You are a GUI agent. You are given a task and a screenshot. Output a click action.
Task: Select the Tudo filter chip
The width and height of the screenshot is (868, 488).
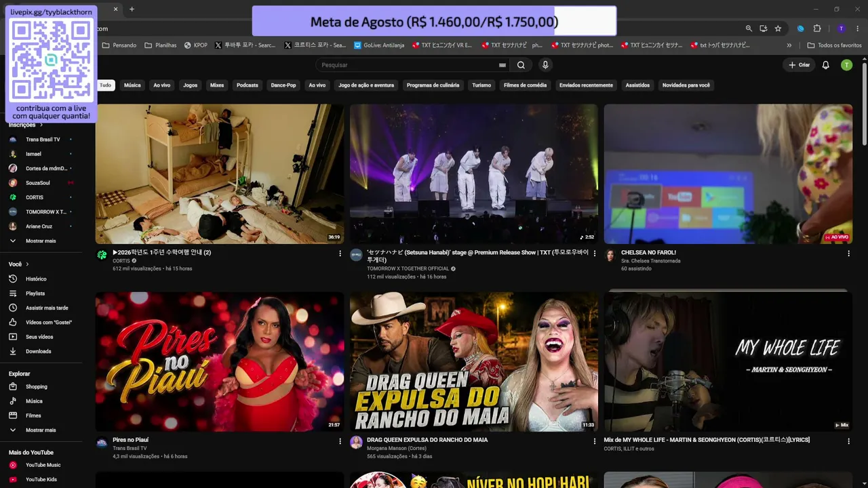(x=105, y=85)
